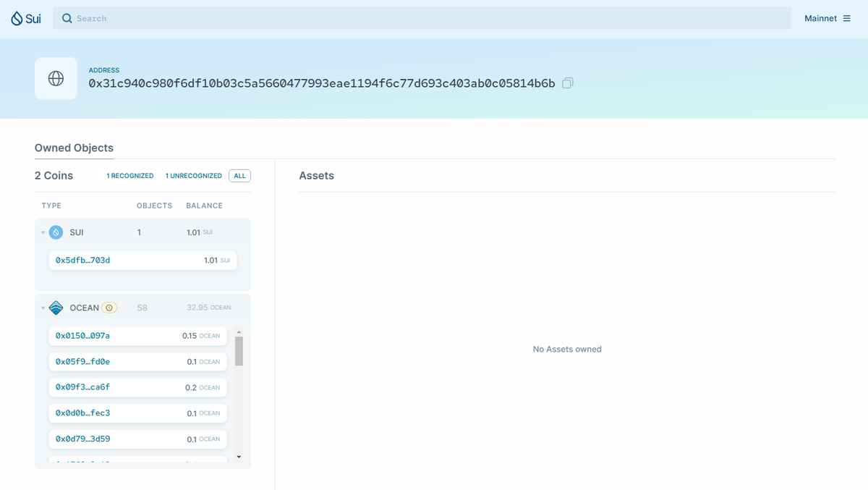
Task: Select the ALL coins filter
Action: (x=239, y=176)
